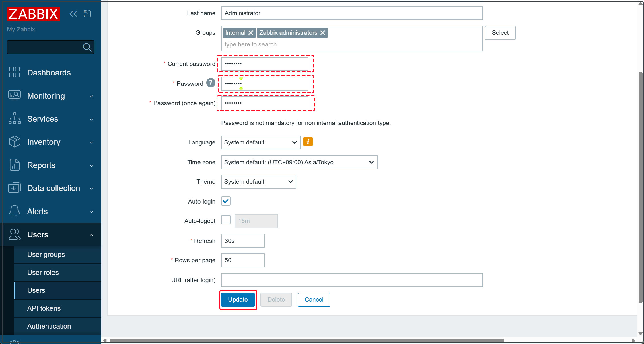The width and height of the screenshot is (644, 344).
Task: Click the Update button
Action: 238,300
